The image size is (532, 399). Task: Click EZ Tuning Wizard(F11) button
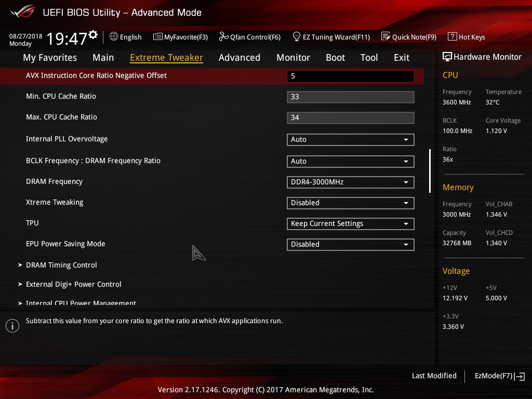tap(331, 37)
